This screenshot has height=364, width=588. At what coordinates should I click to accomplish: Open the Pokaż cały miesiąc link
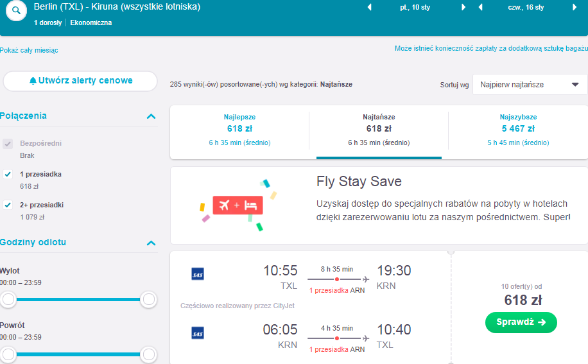coord(29,50)
